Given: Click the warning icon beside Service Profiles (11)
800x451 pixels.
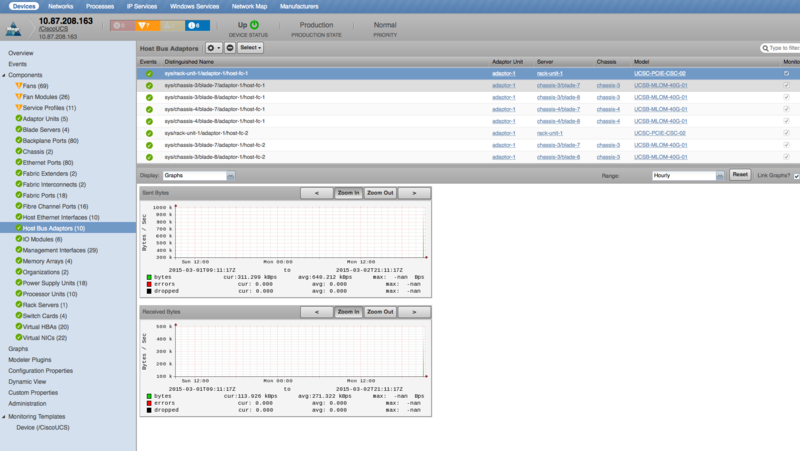Looking at the screenshot, I should [x=19, y=108].
